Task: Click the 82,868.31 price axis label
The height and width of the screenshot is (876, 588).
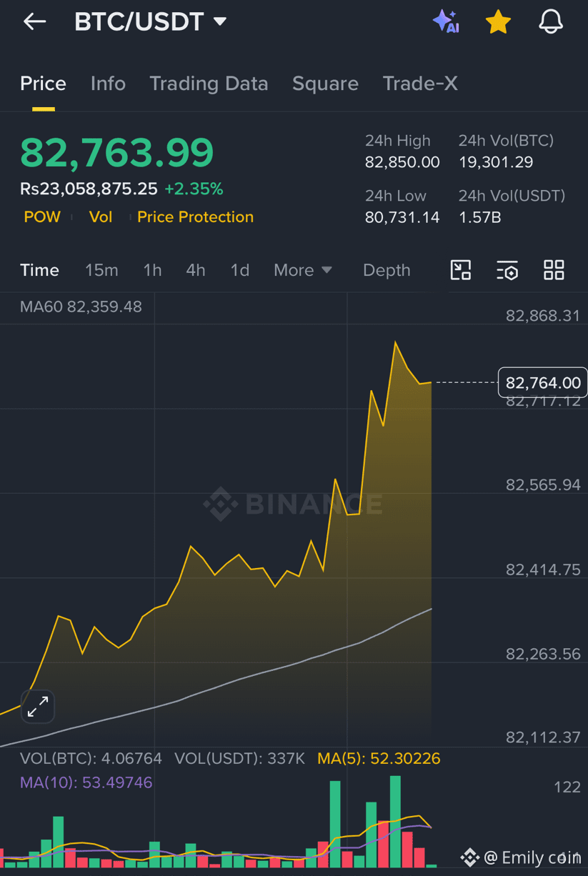Action: (x=543, y=316)
